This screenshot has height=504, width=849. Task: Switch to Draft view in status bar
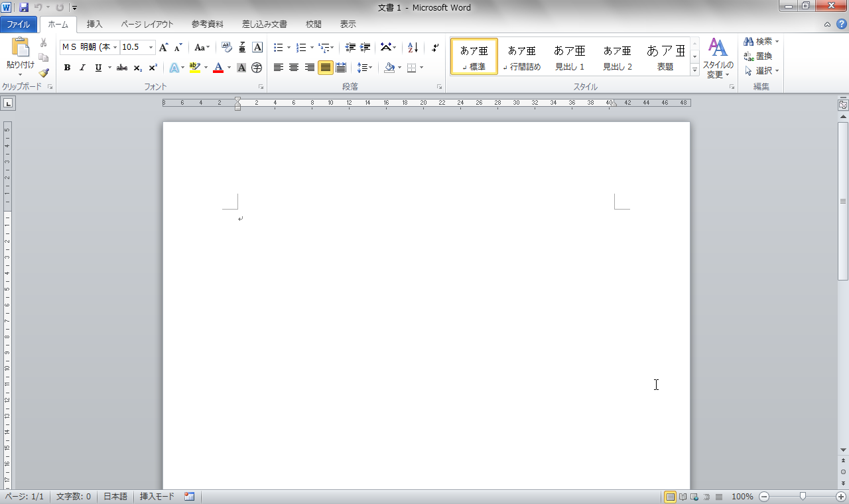[718, 496]
